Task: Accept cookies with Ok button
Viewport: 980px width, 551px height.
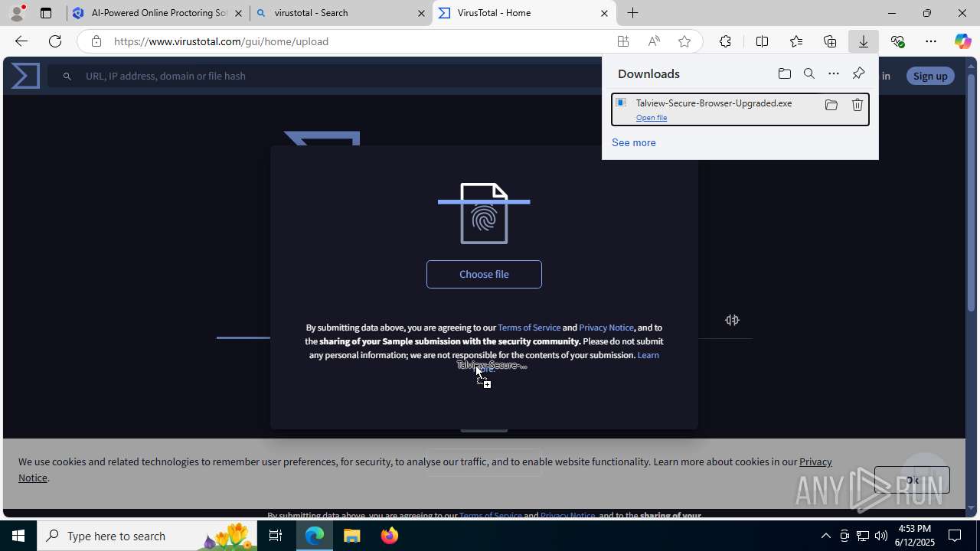Action: tap(912, 480)
